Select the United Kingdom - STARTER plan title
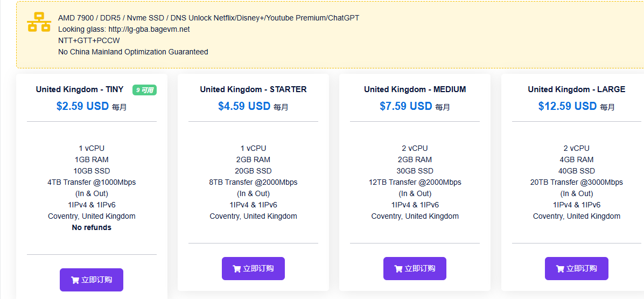The image size is (644, 299). 253,89
